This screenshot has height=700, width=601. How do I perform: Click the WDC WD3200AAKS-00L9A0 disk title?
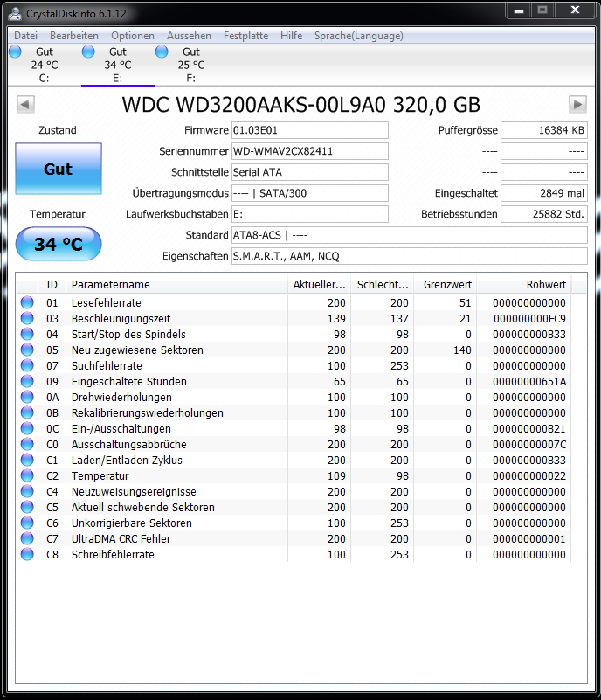tap(301, 105)
